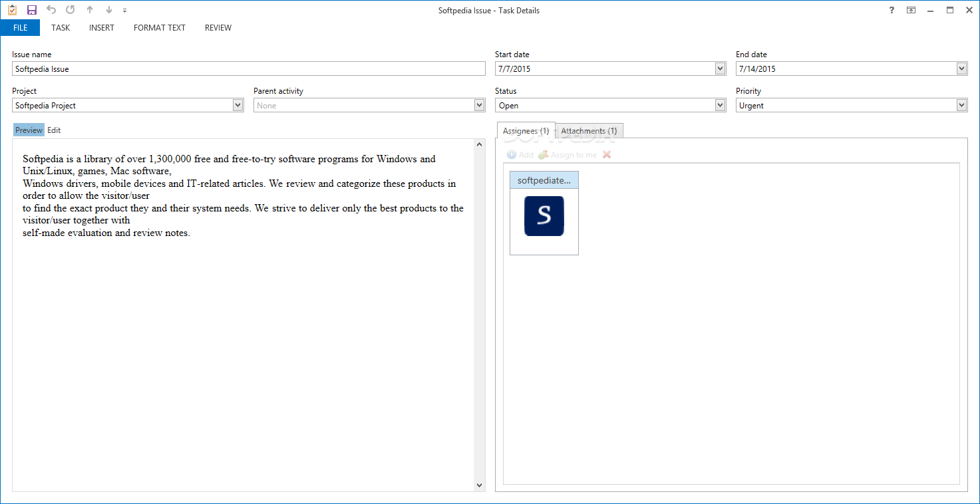Viewport: 980px width, 504px height.
Task: Go to previous item with up arrow
Action: (x=90, y=10)
